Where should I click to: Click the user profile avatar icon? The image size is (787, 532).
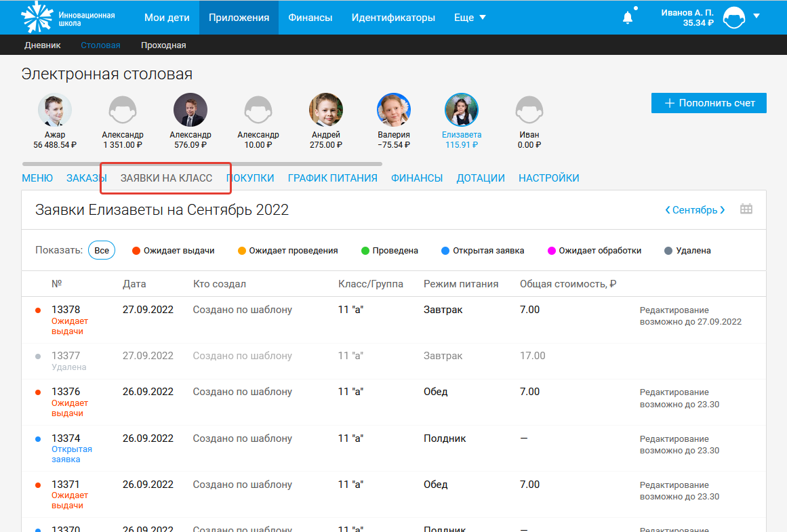[734, 18]
